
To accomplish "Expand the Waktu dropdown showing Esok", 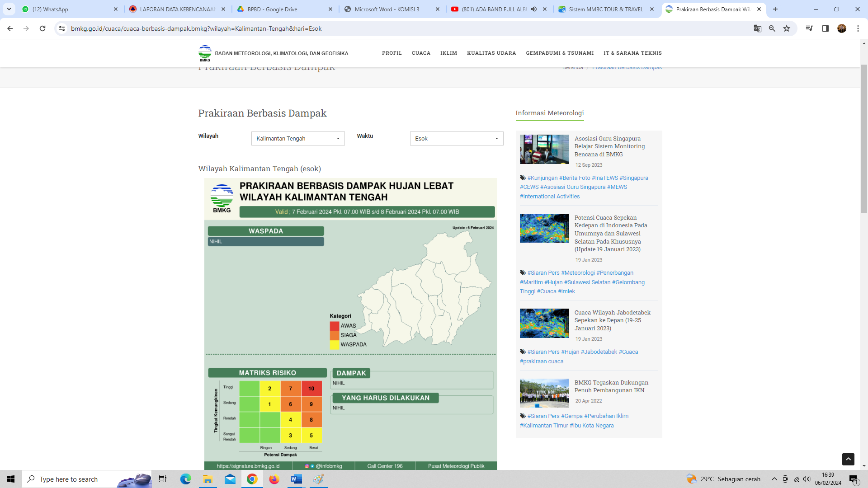I will pos(457,138).
